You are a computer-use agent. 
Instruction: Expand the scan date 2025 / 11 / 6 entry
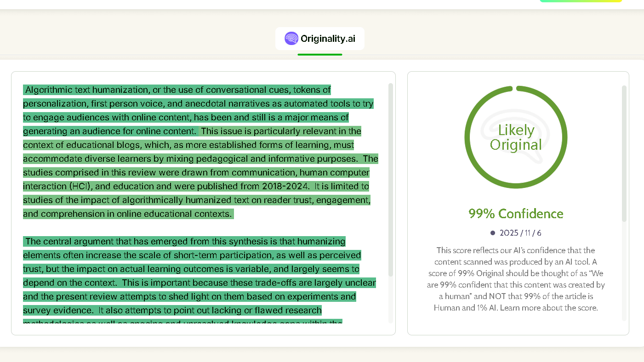tap(520, 233)
